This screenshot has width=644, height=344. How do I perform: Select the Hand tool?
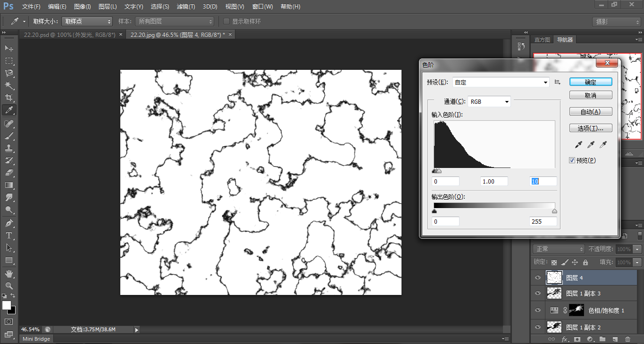(9, 274)
